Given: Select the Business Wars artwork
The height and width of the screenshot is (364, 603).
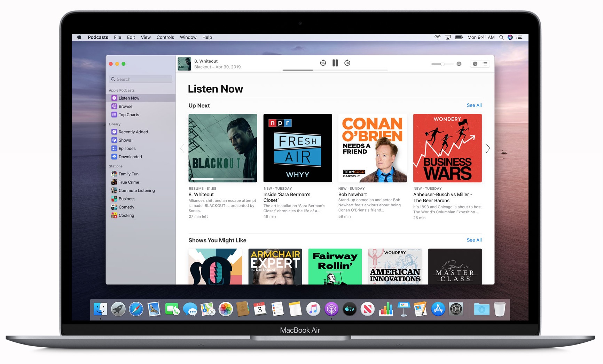Looking at the screenshot, I should (x=447, y=148).
